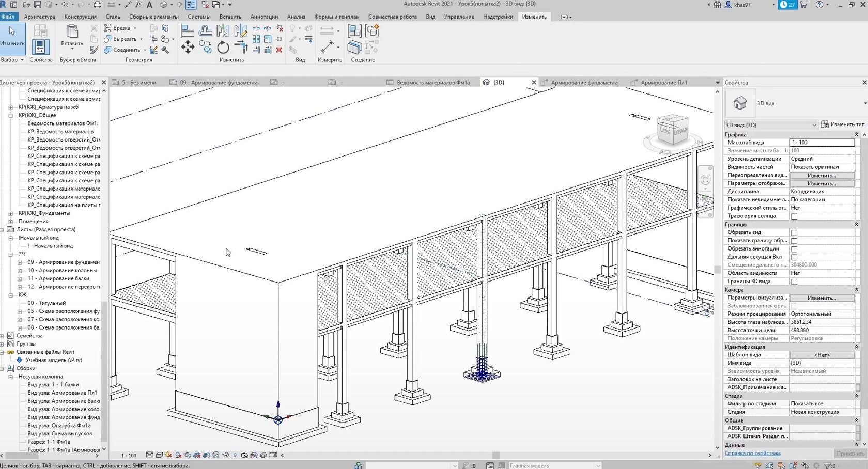Image resolution: width=868 pixels, height=469 pixels.
Task: Click the Align tool icon
Action: [188, 31]
